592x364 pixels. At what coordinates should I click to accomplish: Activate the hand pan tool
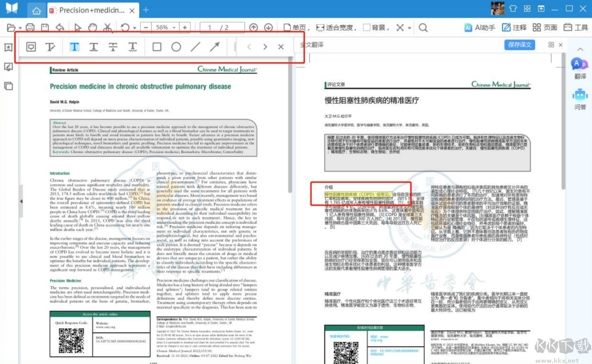pyautogui.click(x=93, y=28)
